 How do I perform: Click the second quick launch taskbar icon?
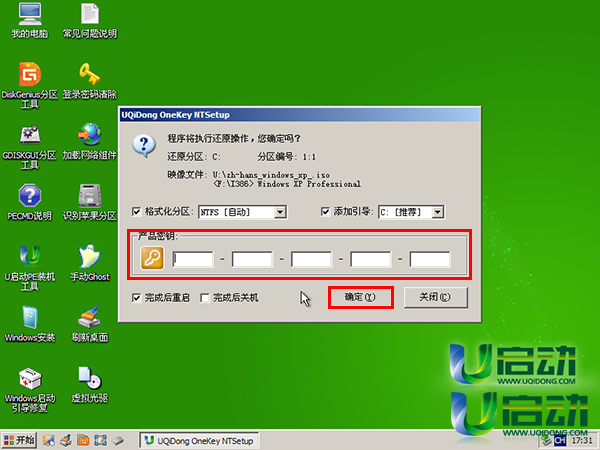[x=65, y=440]
